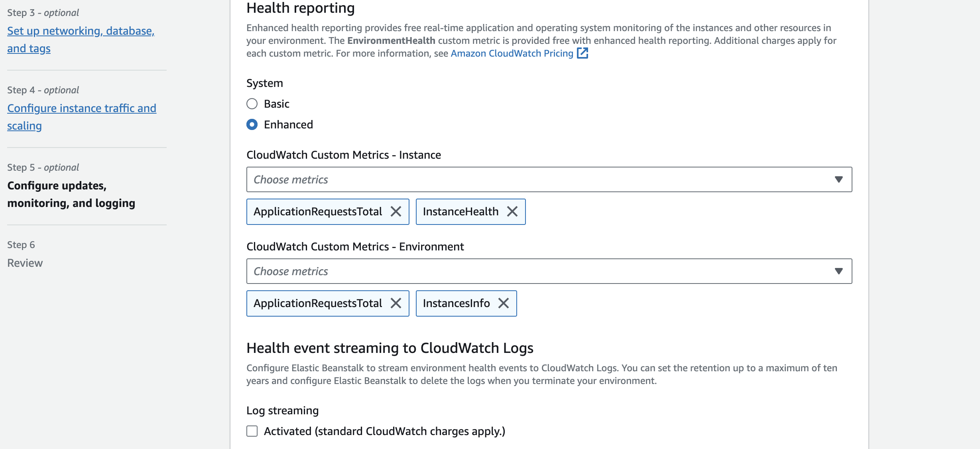980x449 pixels.
Task: Remove ApplicationRequestsTotal from Environment metrics
Action: pyautogui.click(x=396, y=303)
